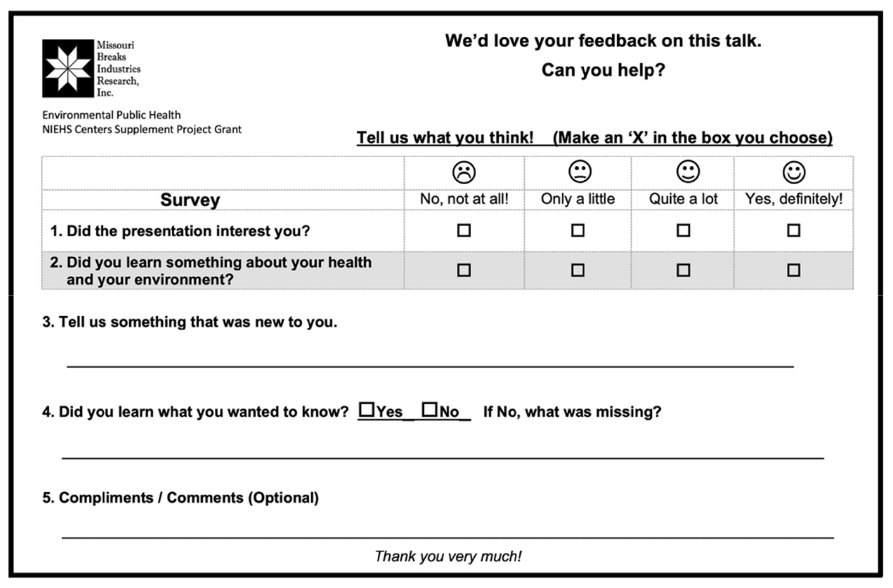Click the neutral face icon

pyautogui.click(x=580, y=172)
